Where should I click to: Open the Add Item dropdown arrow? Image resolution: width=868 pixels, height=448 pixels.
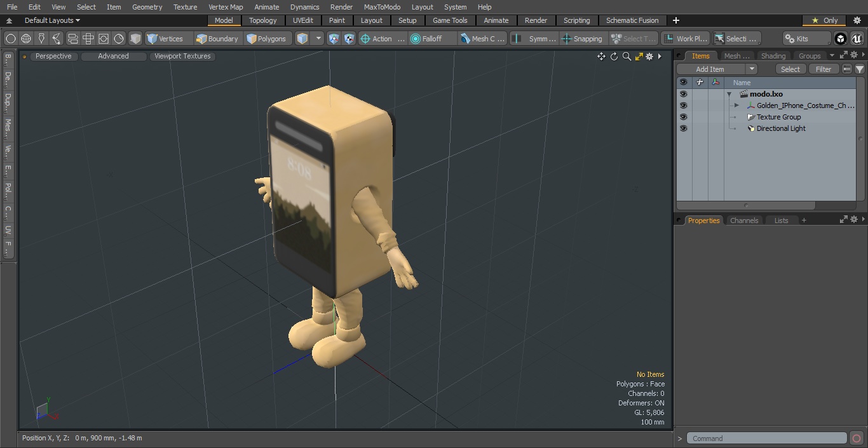coord(751,69)
